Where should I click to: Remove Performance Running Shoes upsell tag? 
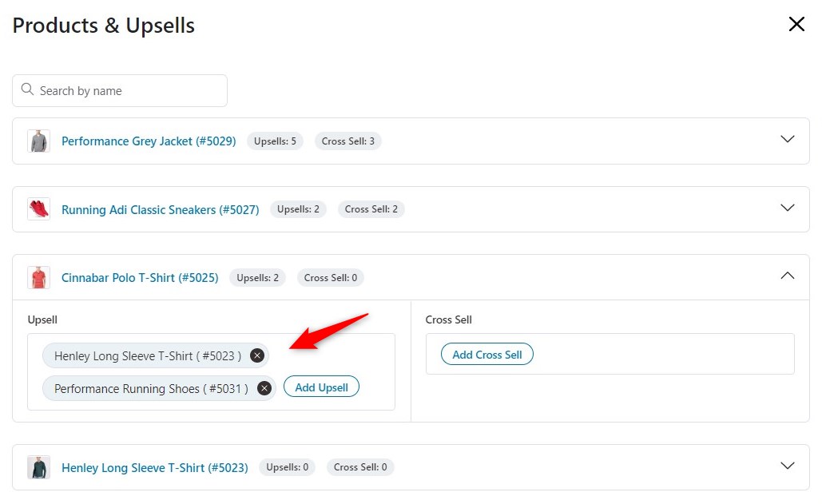point(264,387)
